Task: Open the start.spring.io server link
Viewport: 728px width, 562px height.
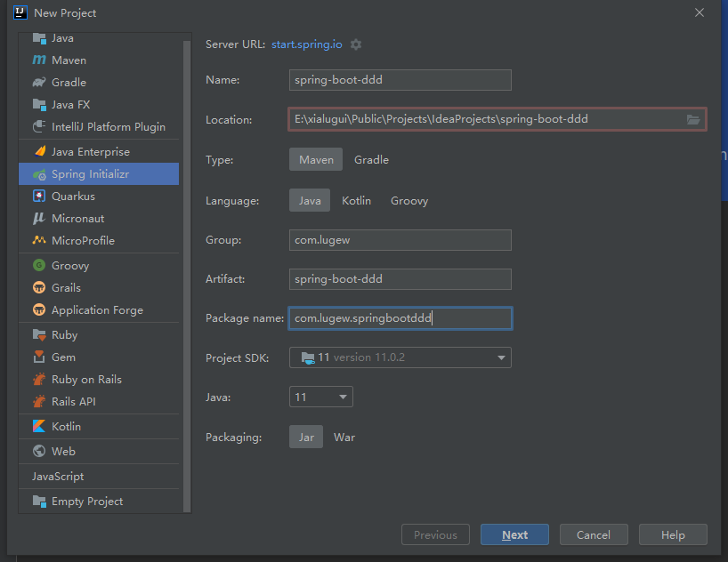Action: [x=307, y=44]
